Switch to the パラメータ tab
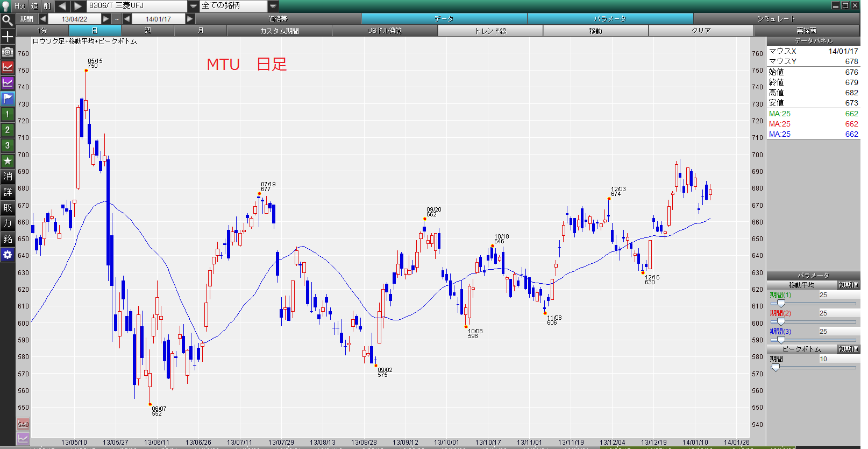This screenshot has width=868, height=449. click(610, 19)
